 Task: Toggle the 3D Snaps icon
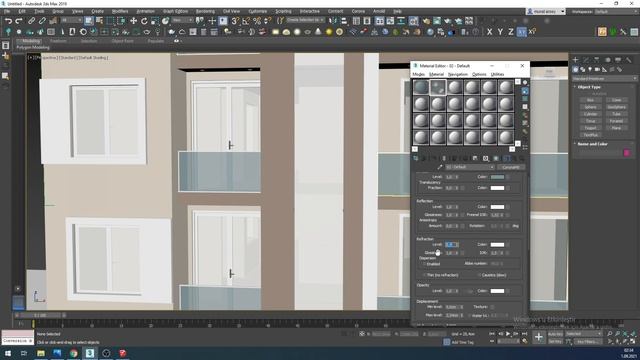point(235,21)
